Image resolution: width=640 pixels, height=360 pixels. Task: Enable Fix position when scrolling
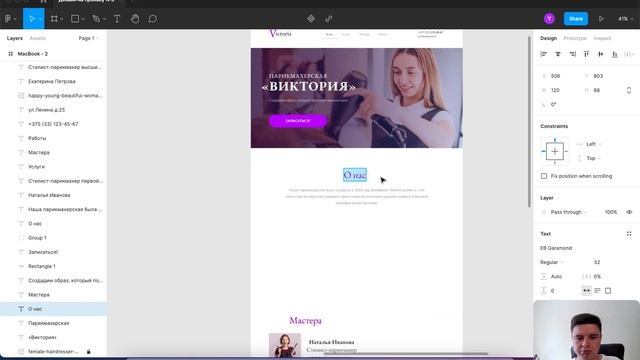tap(544, 176)
